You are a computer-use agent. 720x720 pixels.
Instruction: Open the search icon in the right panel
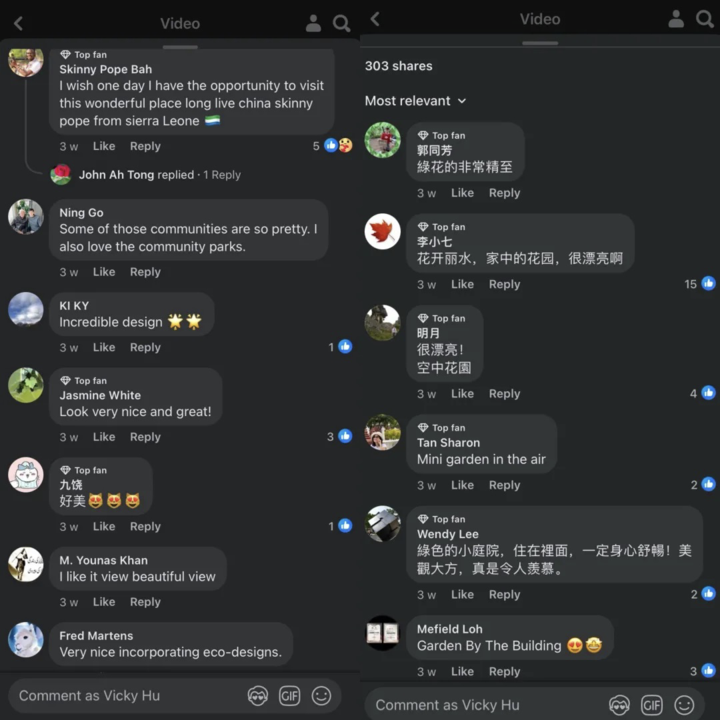click(704, 19)
